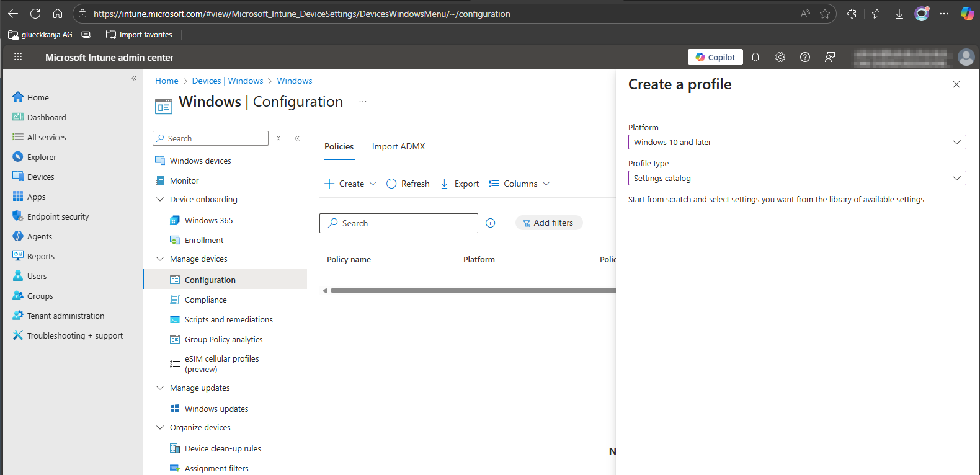Click the info icon beside policy search
The height and width of the screenshot is (475, 980).
[x=490, y=223]
